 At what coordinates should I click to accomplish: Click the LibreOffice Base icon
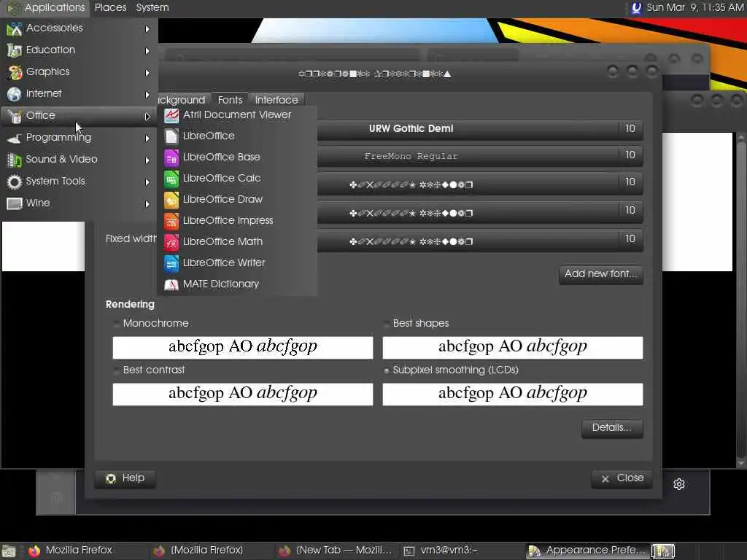[x=171, y=157]
